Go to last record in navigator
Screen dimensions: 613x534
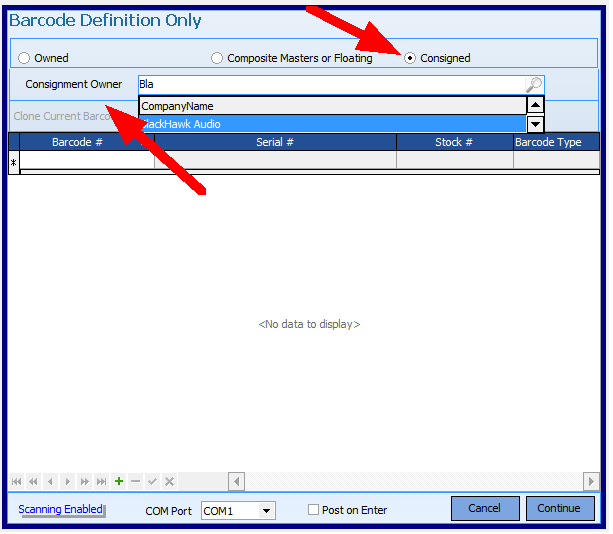(x=101, y=482)
